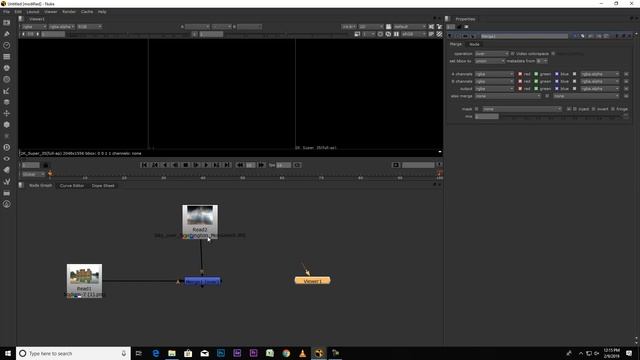The image size is (640, 360).
Task: Toggle the viewer checkerboard background icon
Action: (x=439, y=34)
